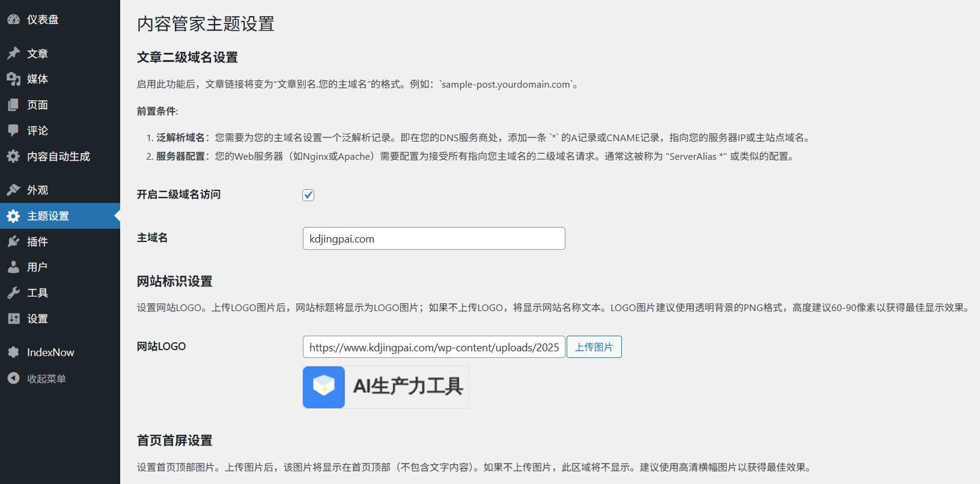980x484 pixels.
Task: Click the AI生产力工具 logo preview
Action: [385, 387]
